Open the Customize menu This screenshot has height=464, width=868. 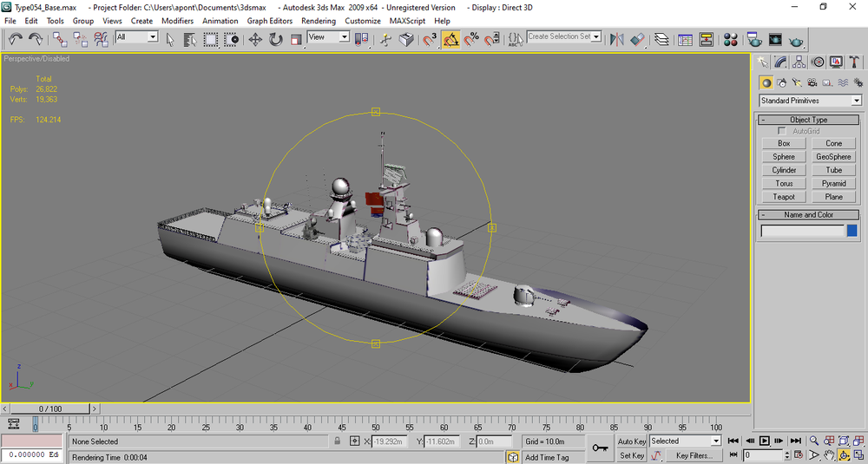point(363,21)
